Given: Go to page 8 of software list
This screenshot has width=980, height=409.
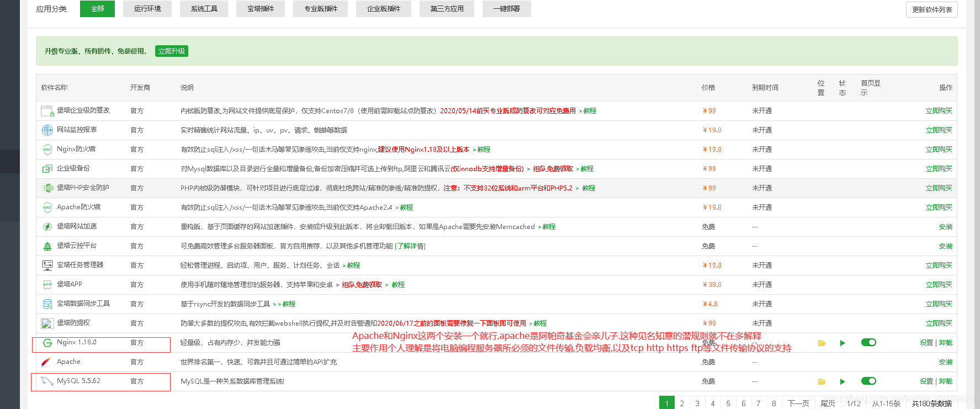Looking at the screenshot, I should tap(774, 403).
